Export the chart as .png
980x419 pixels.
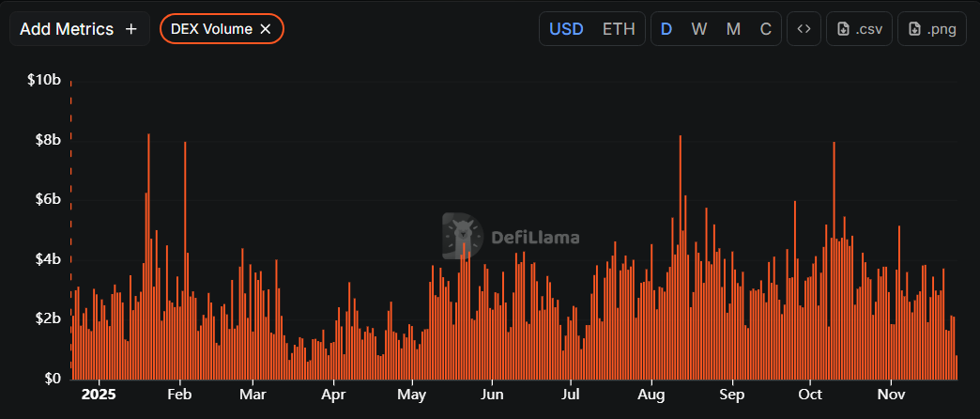tap(932, 29)
